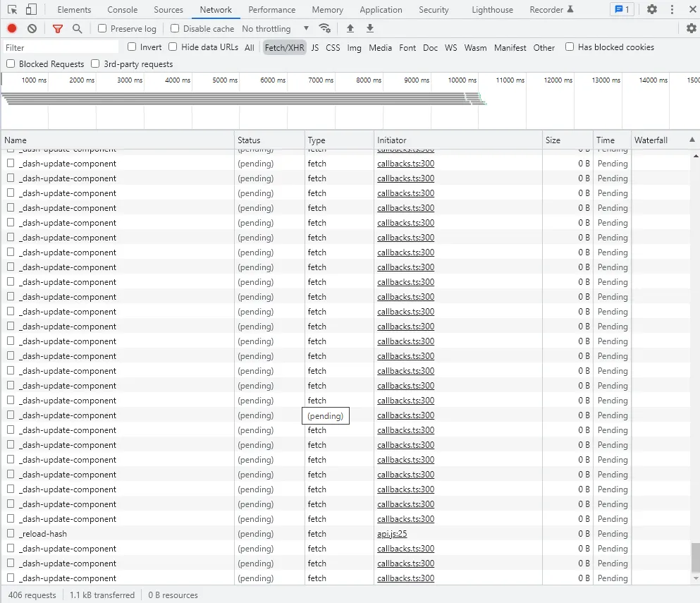This screenshot has height=603, width=700.
Task: Check the Blocked Requests option
Action: coord(11,64)
